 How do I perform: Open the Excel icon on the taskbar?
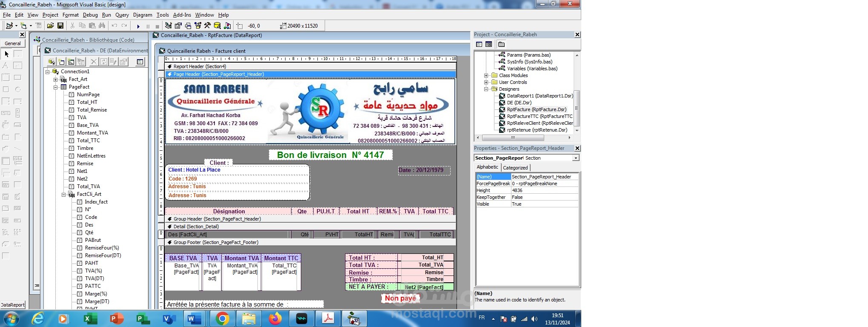90,318
